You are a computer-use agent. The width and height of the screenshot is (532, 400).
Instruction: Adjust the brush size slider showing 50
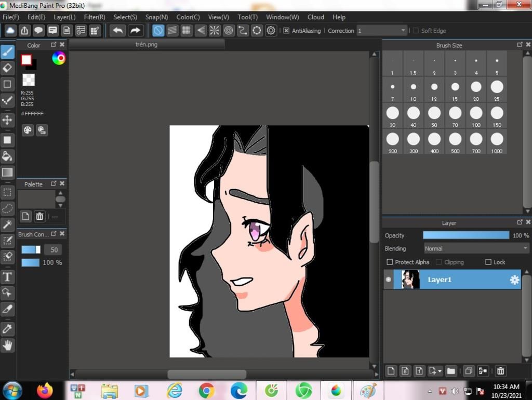pyautogui.click(x=31, y=250)
